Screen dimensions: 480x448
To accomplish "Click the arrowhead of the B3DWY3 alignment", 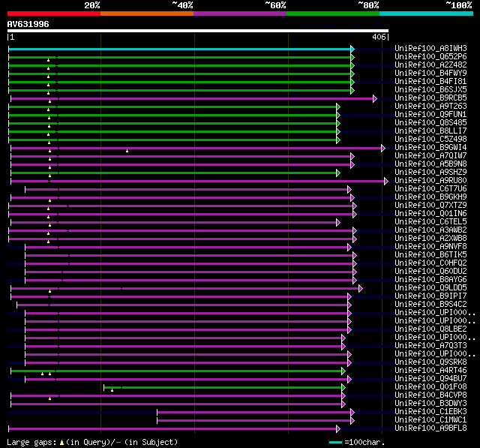I will coord(343,404).
